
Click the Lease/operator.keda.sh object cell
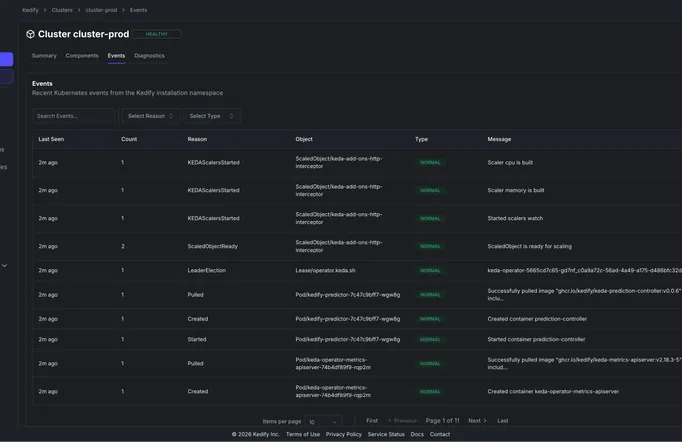click(325, 270)
